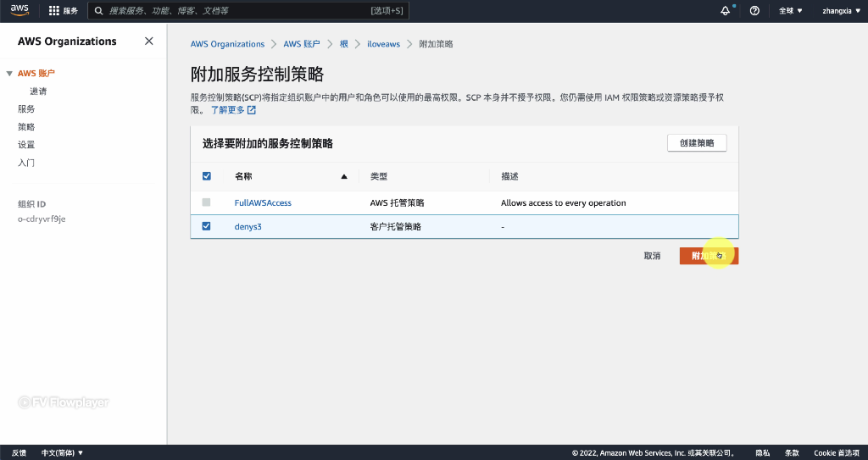Open the denys3 policy link
The height and width of the screenshot is (460, 868).
(x=248, y=226)
